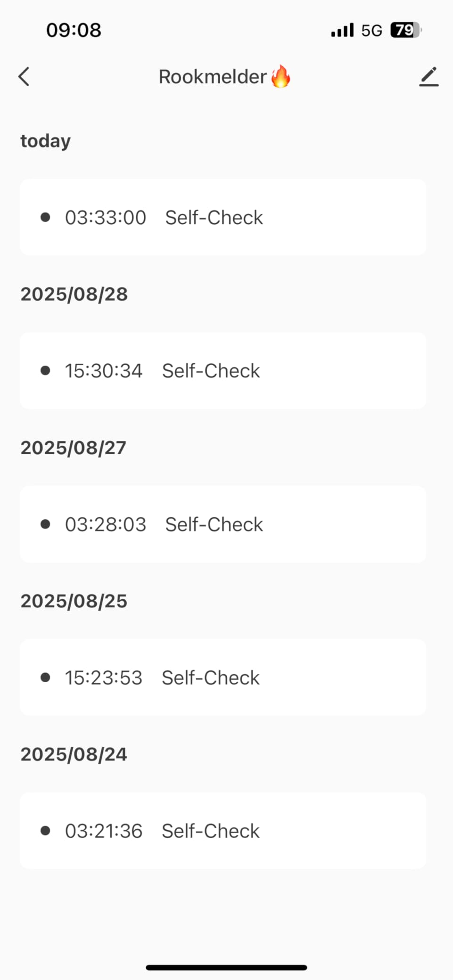Tap the 2025/08/25 date header
The image size is (453, 980).
point(74,601)
